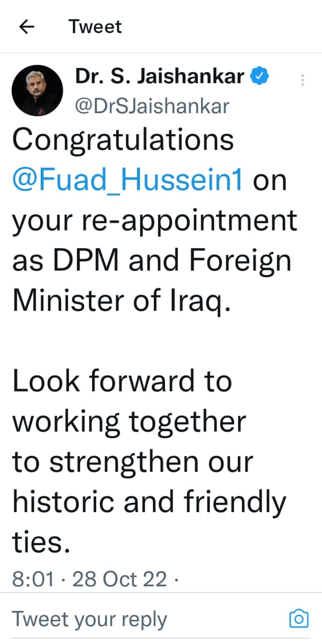
Task: Click the word 'ties.' ending the tweet
Action: click(x=40, y=541)
